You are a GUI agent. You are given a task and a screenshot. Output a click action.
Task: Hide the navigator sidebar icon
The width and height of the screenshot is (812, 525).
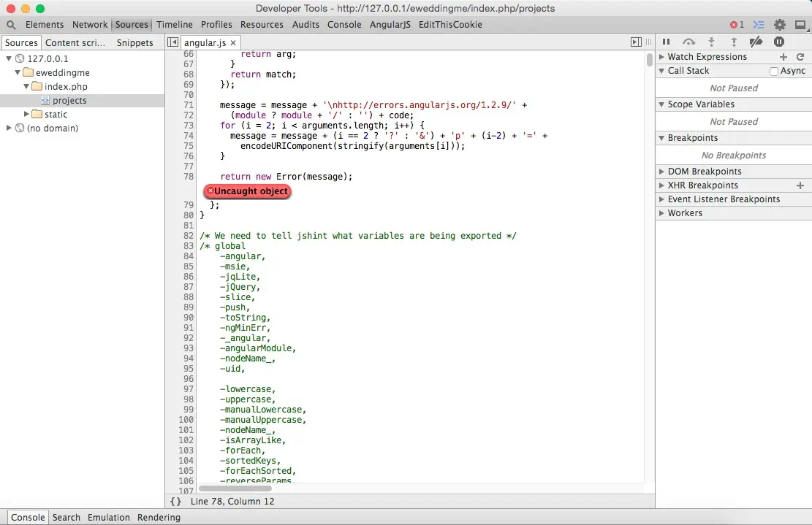pyautogui.click(x=173, y=42)
